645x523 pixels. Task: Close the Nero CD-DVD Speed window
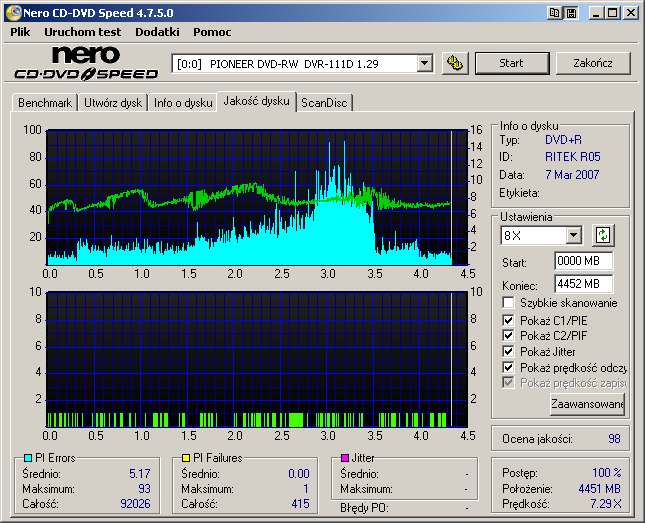click(630, 13)
